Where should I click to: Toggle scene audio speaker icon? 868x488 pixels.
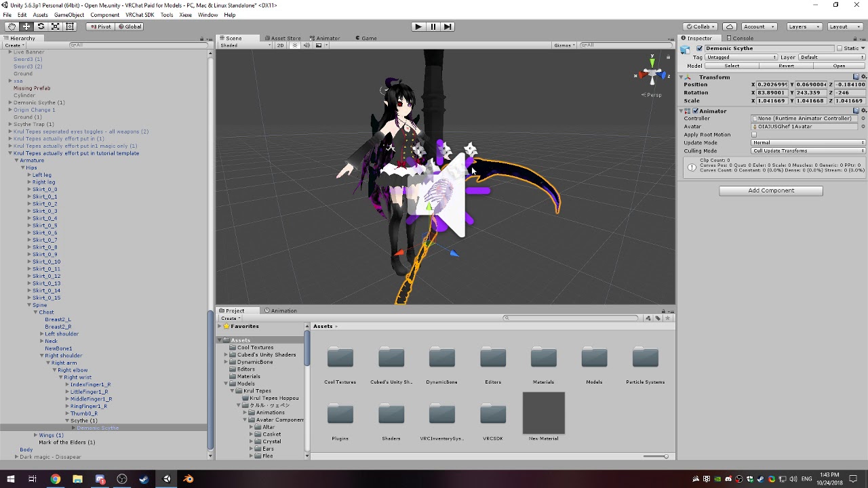[307, 45]
